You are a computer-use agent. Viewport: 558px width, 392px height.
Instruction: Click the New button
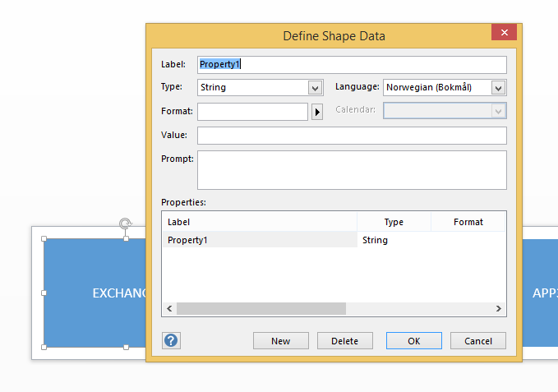coord(281,341)
